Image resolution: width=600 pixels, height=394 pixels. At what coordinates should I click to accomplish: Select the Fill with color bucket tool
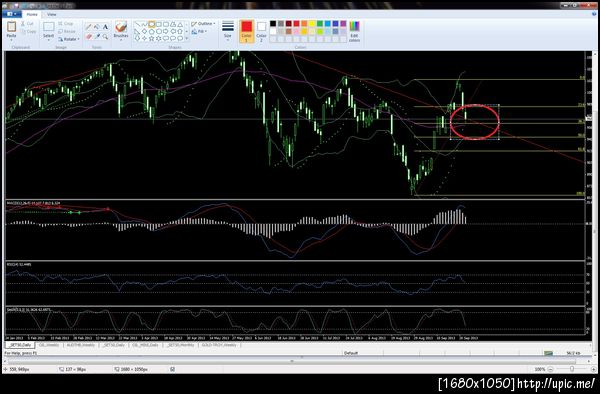[96, 27]
